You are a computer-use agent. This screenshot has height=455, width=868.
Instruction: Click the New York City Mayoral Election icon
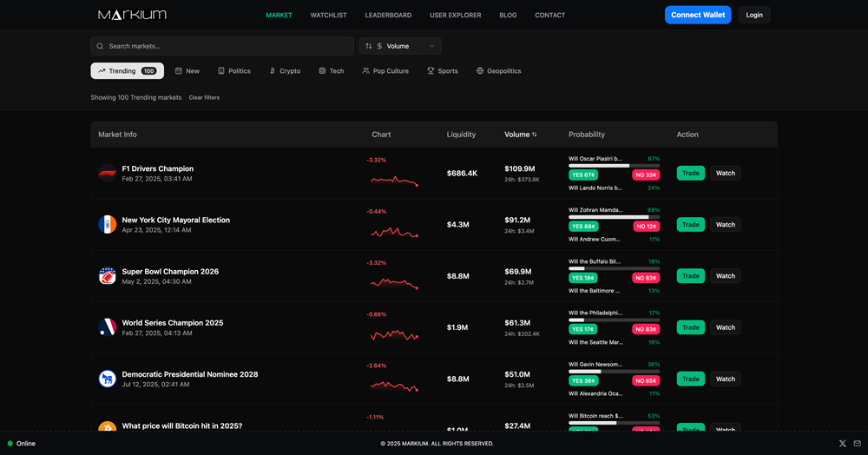[x=108, y=225]
